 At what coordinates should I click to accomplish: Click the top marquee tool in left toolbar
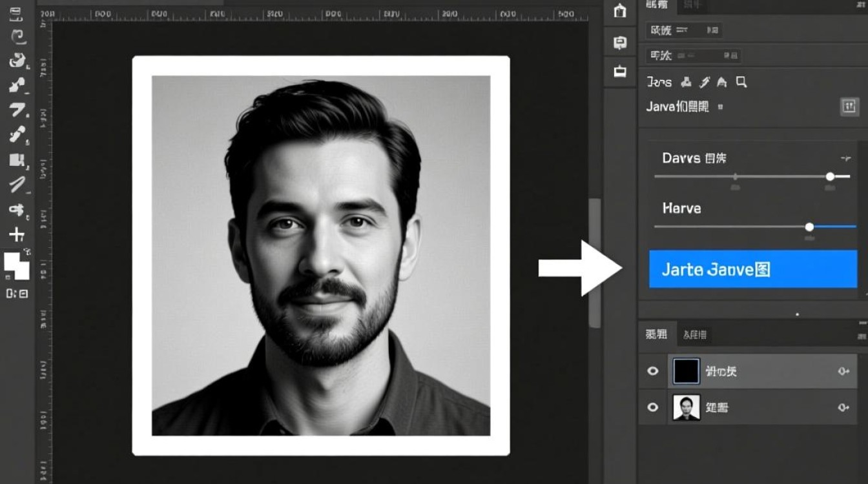(17, 13)
